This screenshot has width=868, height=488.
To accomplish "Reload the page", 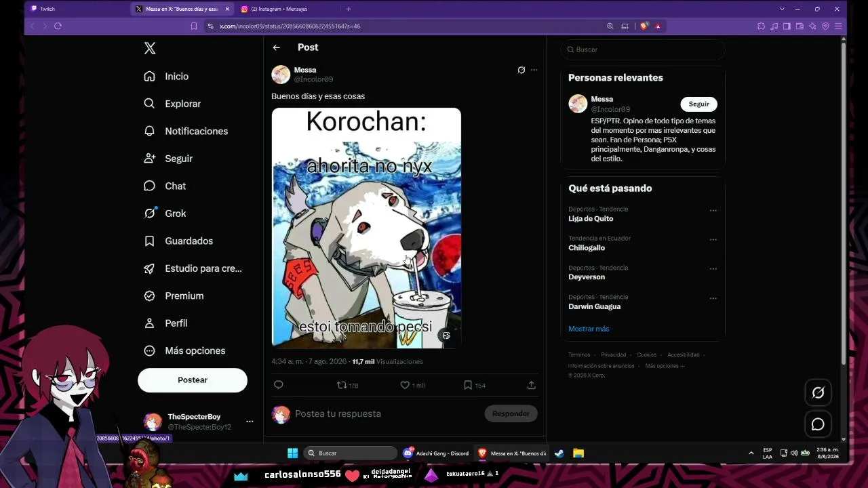I will [58, 26].
